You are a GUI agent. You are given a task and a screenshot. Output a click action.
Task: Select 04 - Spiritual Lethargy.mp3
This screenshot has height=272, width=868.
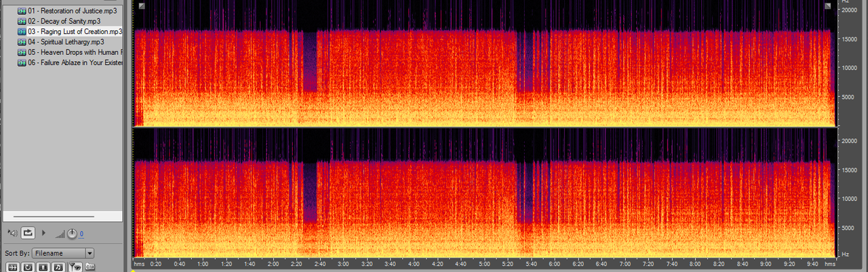[x=60, y=41]
